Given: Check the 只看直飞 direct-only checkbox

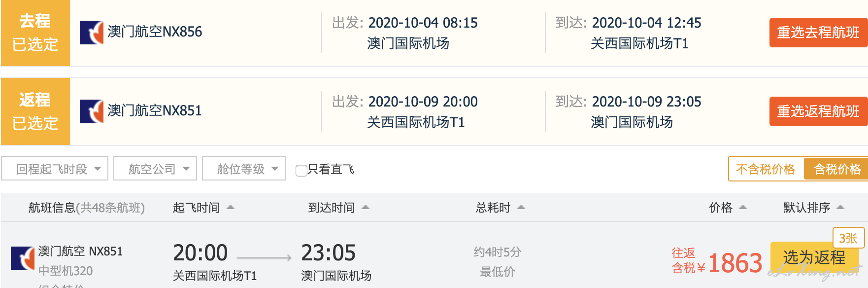Looking at the screenshot, I should coord(301,170).
